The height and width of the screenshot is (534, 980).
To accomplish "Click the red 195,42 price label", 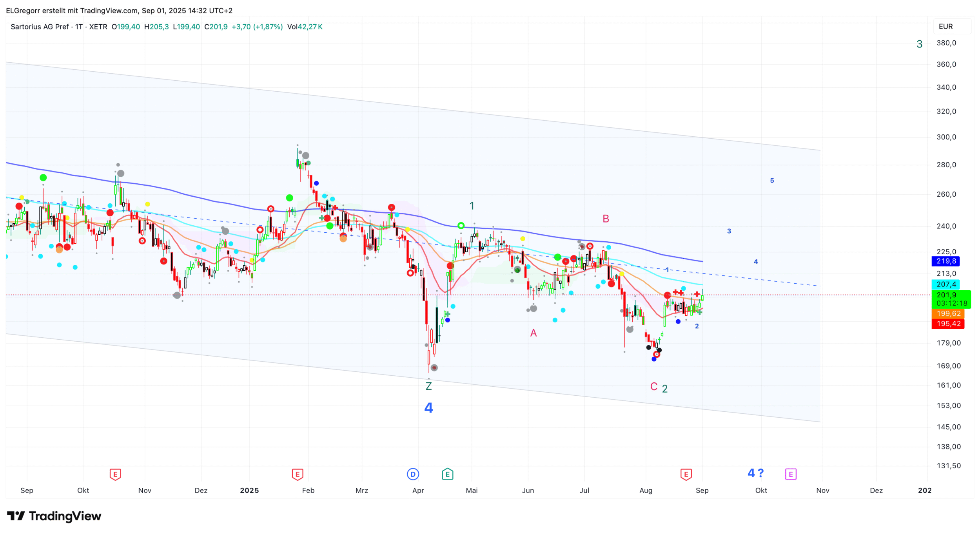I will [948, 324].
